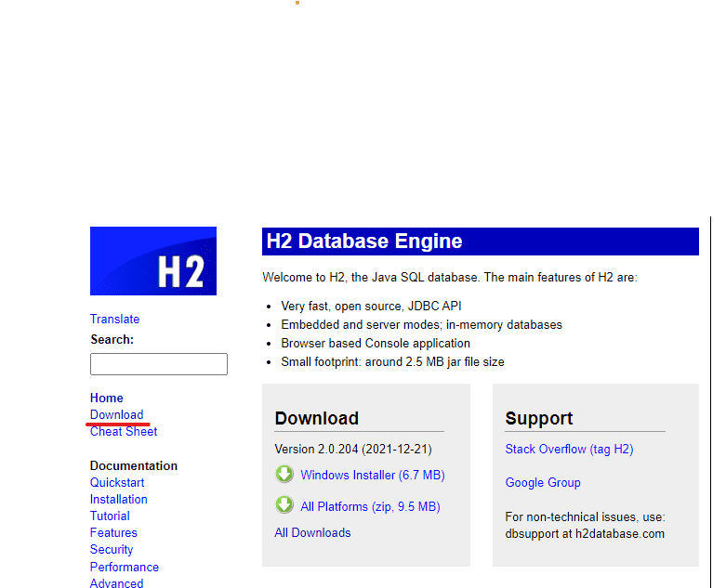Download All Platforms zip (9.5 MB)
Screen dimensions: 726x588
pyautogui.click(x=370, y=506)
